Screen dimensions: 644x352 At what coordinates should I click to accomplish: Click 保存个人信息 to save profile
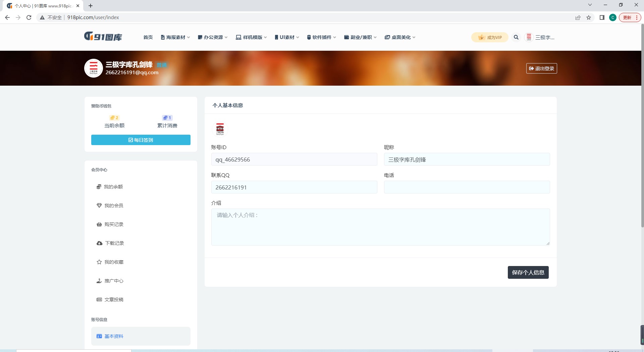click(x=528, y=272)
